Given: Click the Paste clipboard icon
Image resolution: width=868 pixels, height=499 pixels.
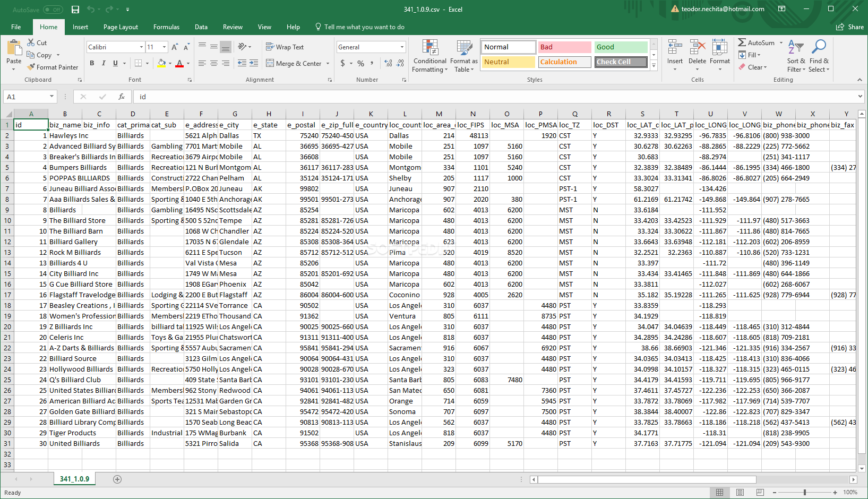Looking at the screenshot, I should click(14, 48).
